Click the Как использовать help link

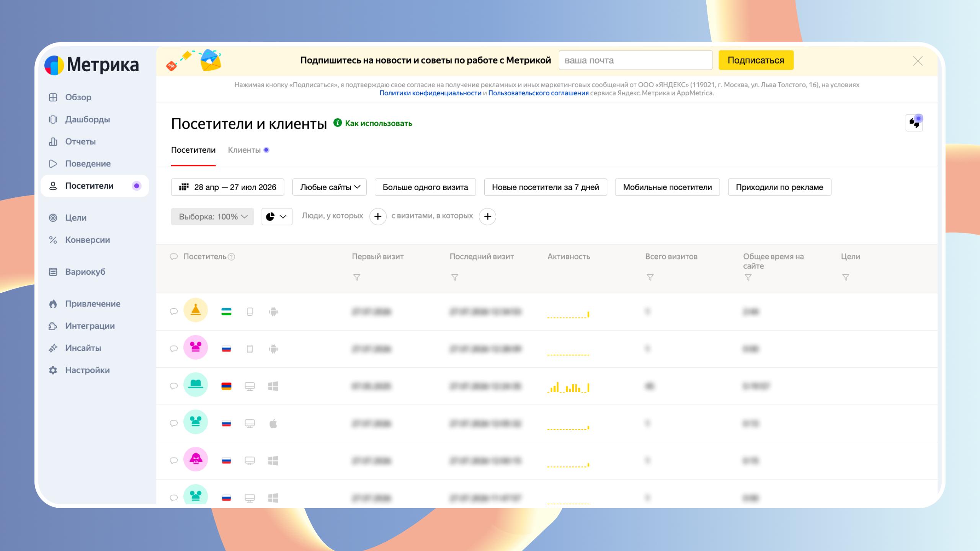[x=373, y=123]
